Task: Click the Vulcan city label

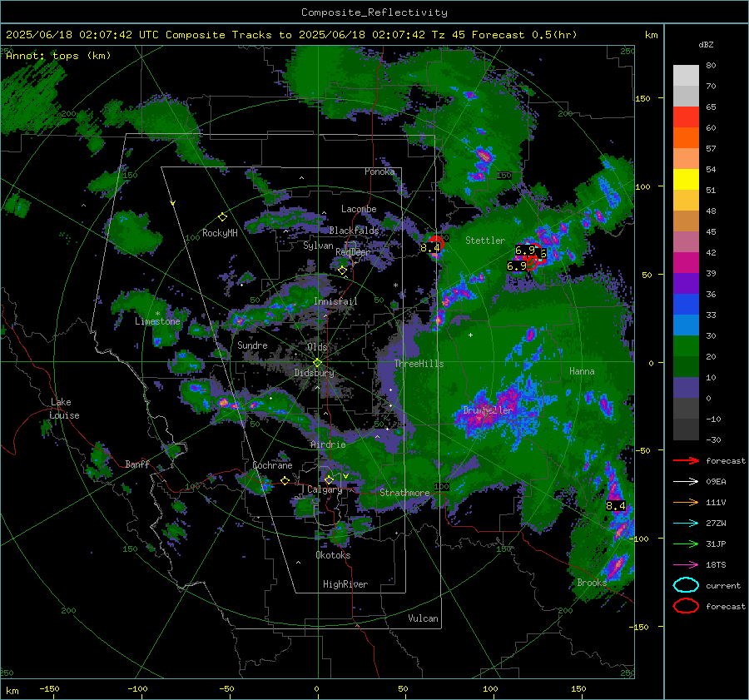Action: (423, 618)
